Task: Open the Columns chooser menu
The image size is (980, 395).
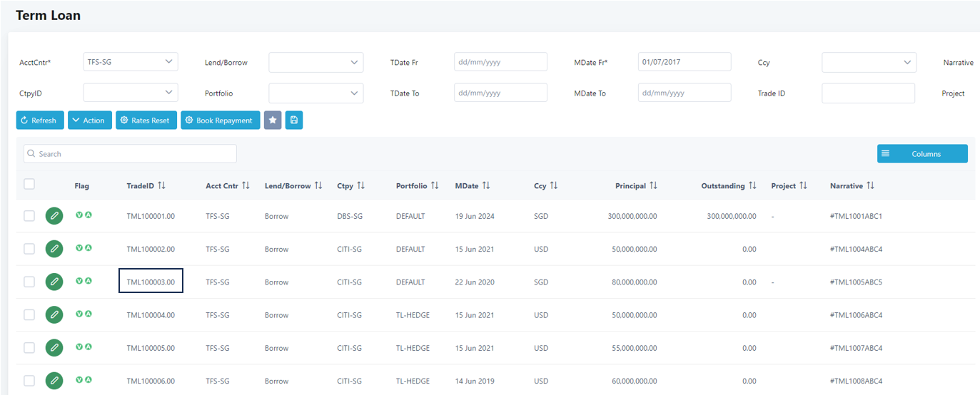Action: point(922,153)
